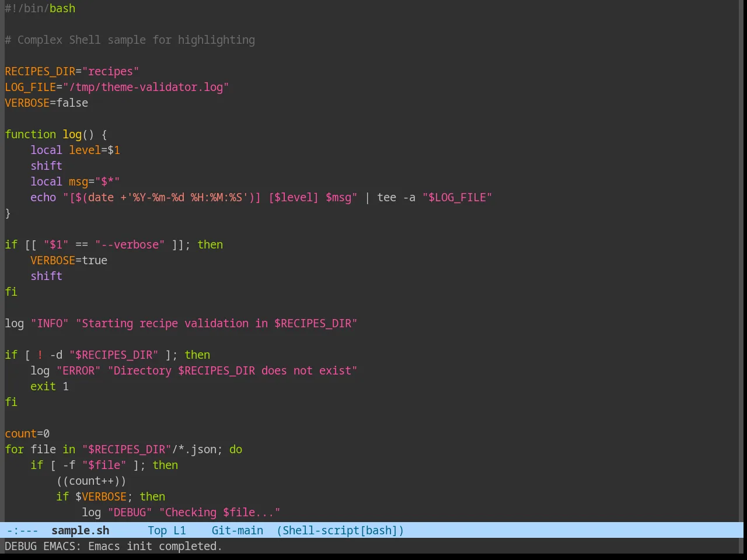Click the 'function' keyword
The height and width of the screenshot is (560, 747).
(x=30, y=134)
